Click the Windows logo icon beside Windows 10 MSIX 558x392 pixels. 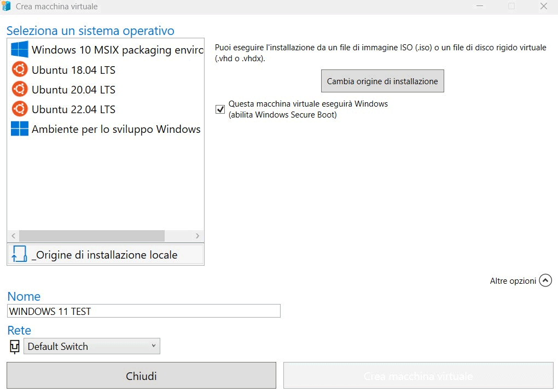click(x=20, y=49)
